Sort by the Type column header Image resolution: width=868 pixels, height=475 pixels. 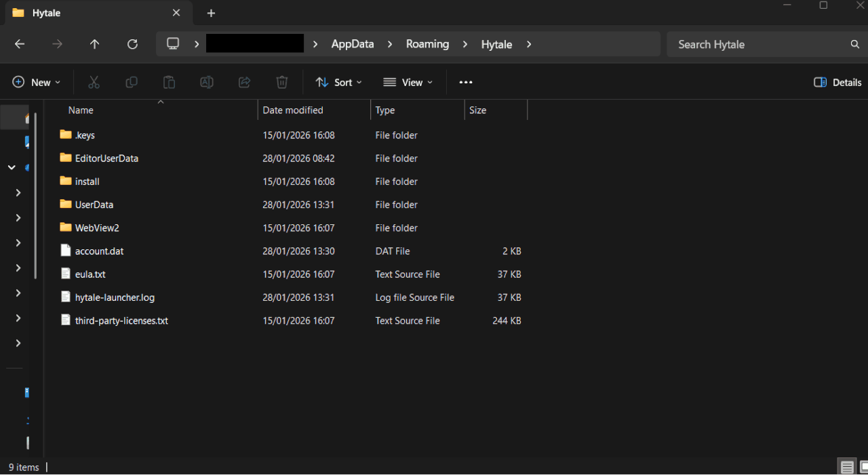click(x=385, y=110)
